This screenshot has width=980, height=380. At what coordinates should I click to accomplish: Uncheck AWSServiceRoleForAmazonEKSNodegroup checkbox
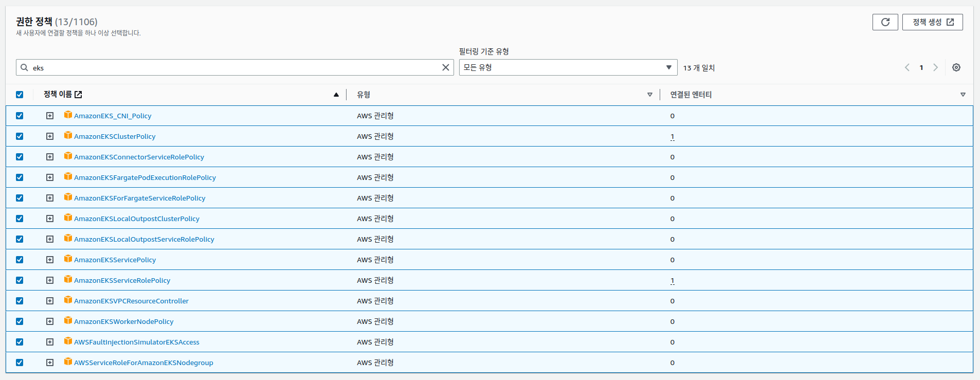pyautogui.click(x=20, y=363)
